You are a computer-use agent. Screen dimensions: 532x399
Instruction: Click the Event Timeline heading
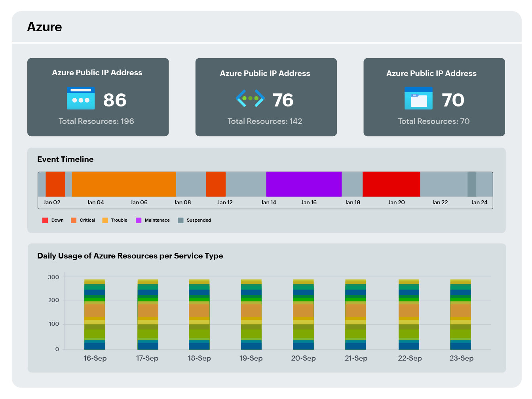65,159
